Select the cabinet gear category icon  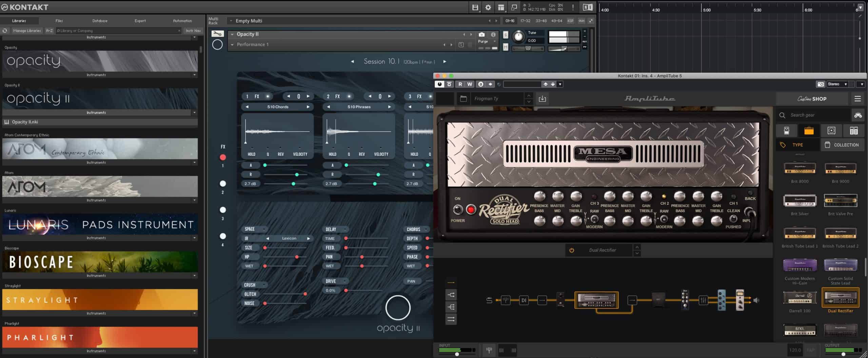831,131
